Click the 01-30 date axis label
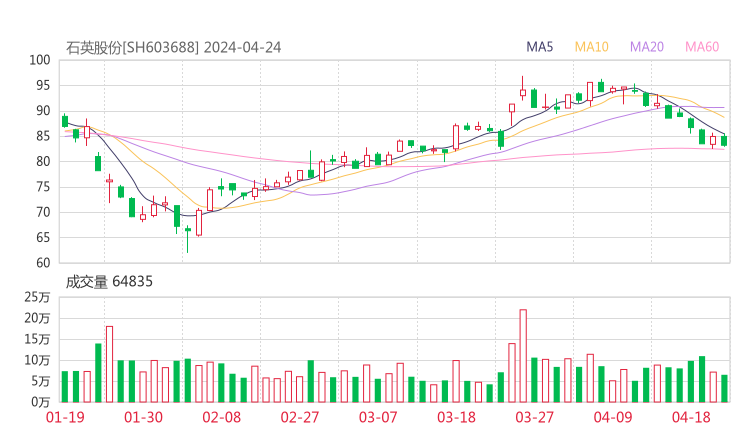 pos(143,417)
